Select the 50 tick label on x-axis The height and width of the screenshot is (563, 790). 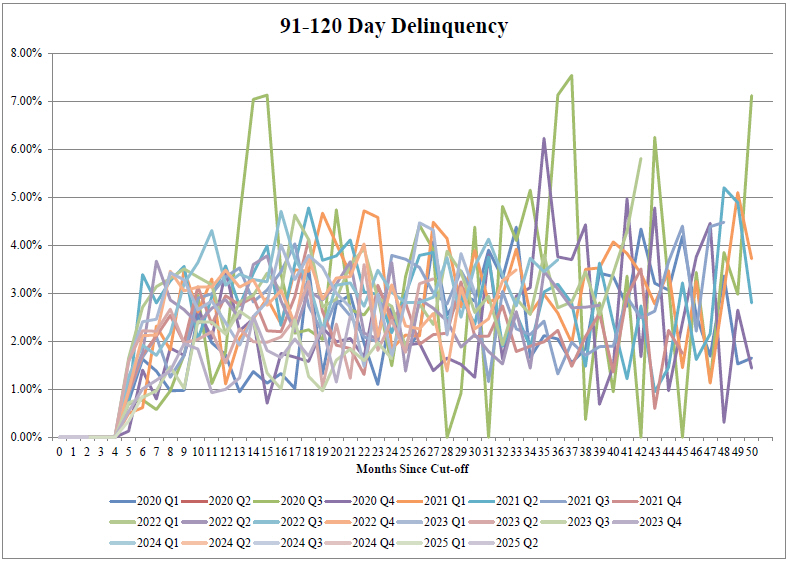(750, 453)
